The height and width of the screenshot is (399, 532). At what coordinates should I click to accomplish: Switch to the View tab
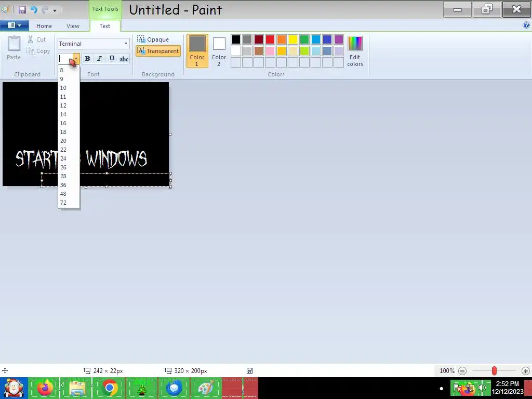[x=73, y=26]
